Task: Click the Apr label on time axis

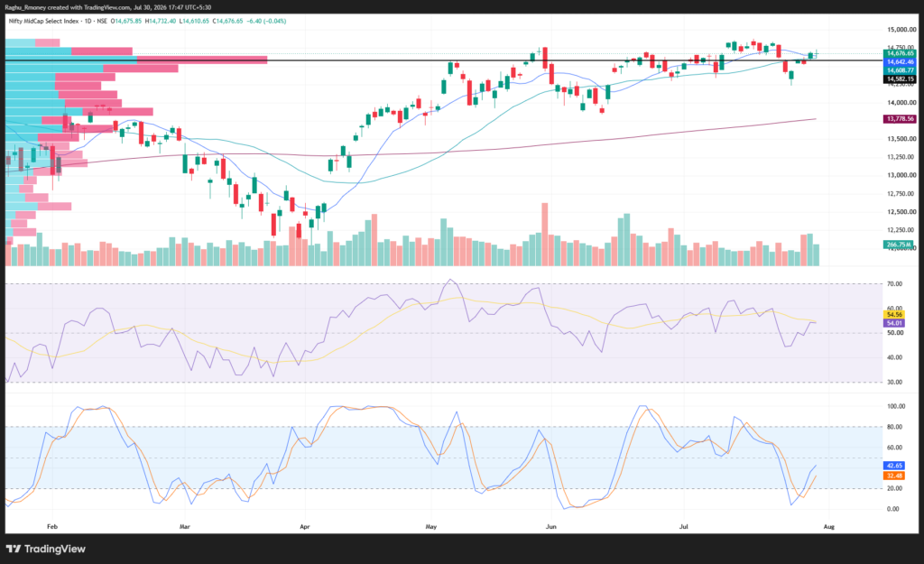Action: point(305,527)
